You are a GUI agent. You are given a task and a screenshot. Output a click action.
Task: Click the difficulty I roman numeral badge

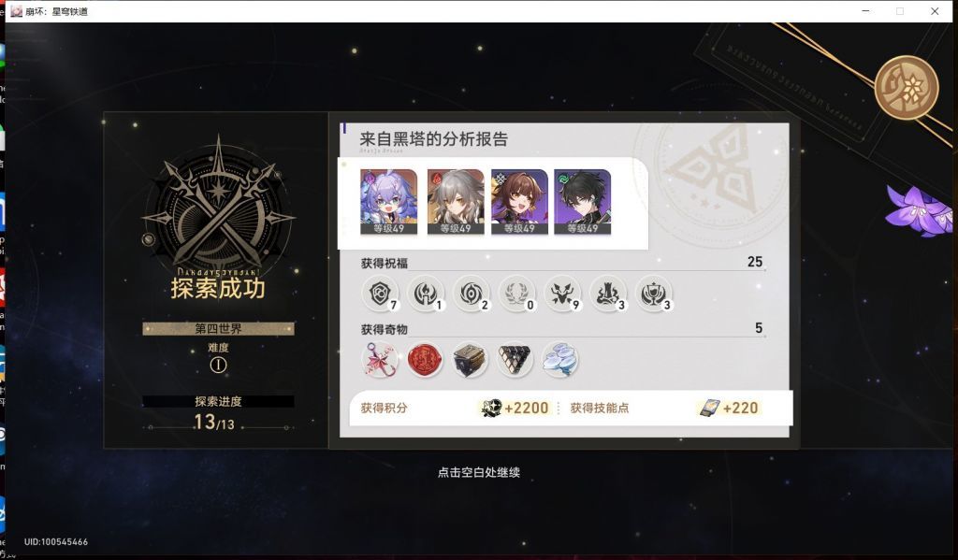point(218,366)
